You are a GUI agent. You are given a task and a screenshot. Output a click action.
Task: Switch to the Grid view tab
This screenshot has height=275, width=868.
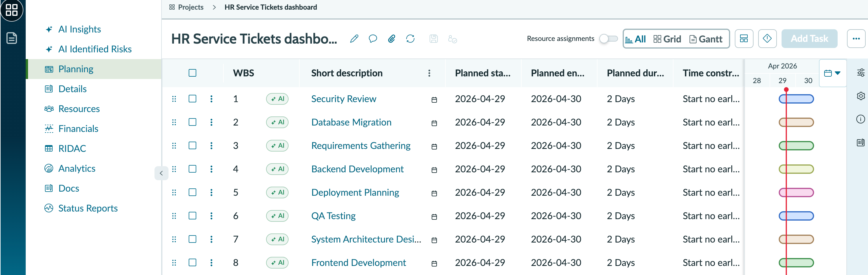(667, 39)
